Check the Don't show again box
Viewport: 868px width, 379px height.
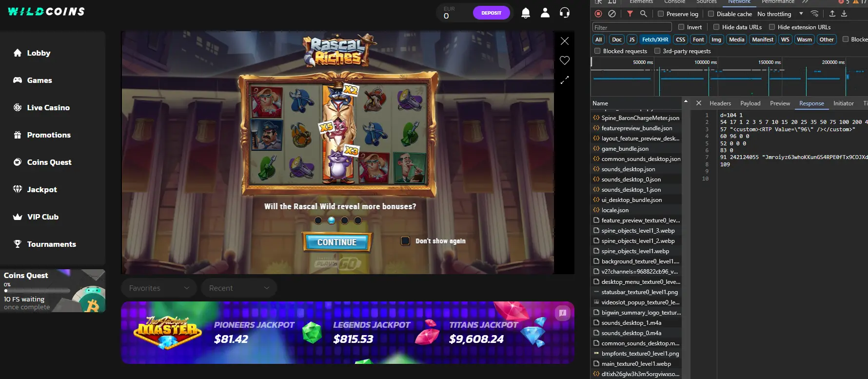(405, 241)
